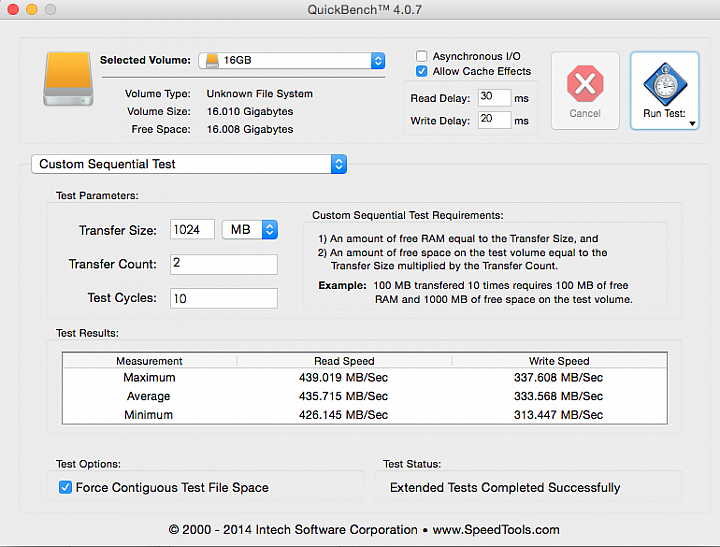
Task: Open the Custom Sequential Test dropdown
Action: pos(189,164)
